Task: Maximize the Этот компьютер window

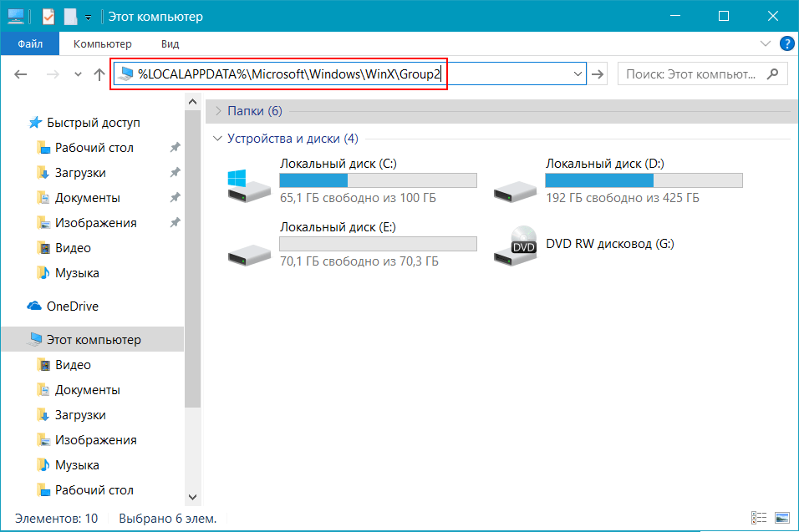Action: [724, 17]
